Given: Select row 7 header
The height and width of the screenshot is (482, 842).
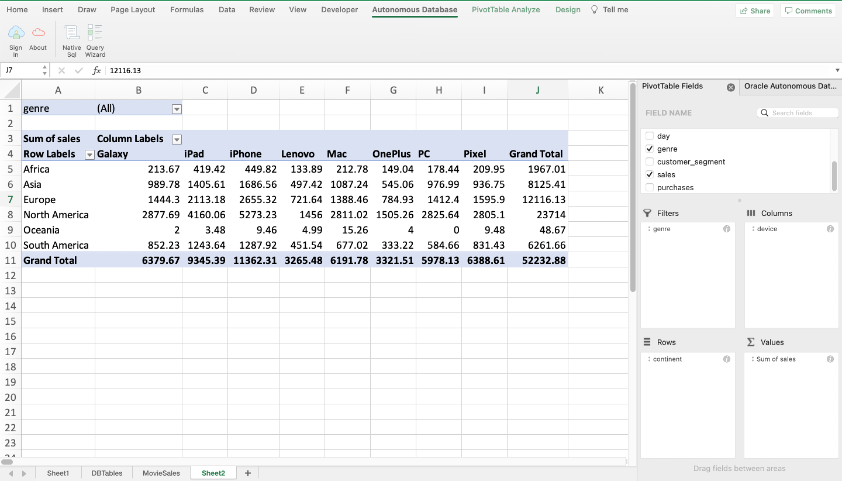Looking at the screenshot, I should [10, 200].
